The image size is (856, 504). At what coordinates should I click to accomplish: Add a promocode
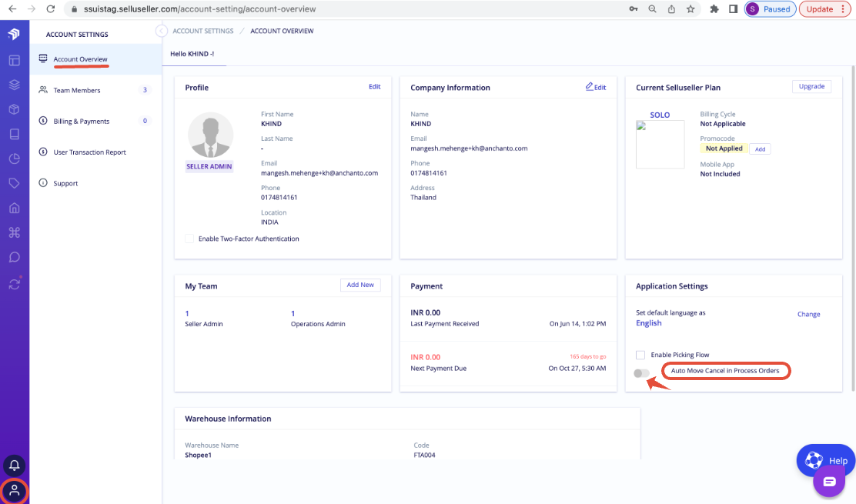coord(760,149)
